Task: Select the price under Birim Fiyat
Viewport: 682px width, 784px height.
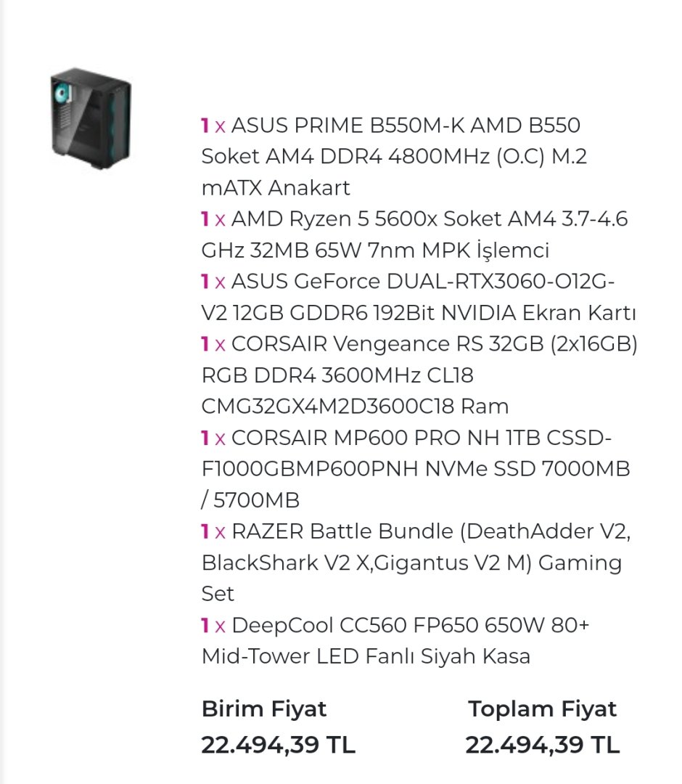Action: click(279, 744)
